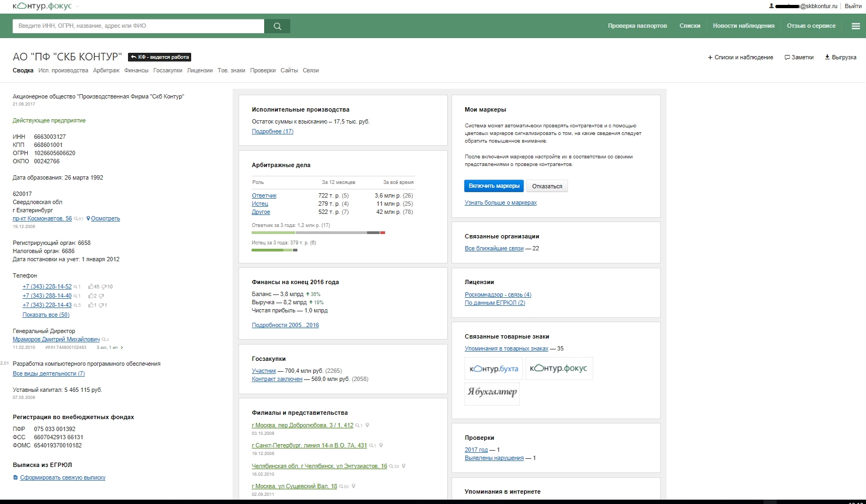Click search icon beside Челябинск, ул Энтузиастов, 16
Image resolution: width=866 pixels, height=504 pixels.
point(391,466)
